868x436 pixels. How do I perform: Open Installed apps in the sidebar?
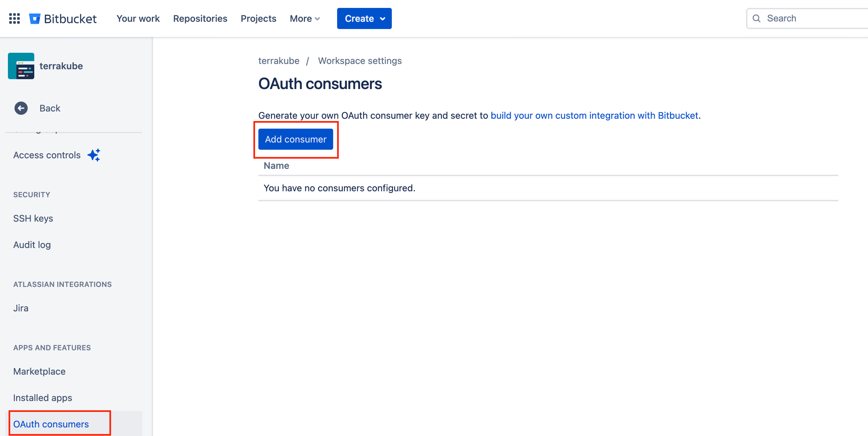[43, 398]
